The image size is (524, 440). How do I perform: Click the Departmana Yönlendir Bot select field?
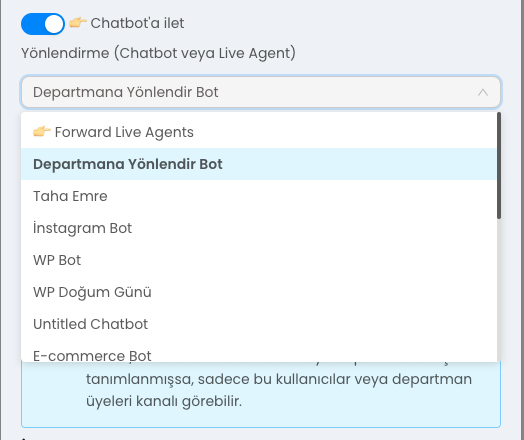click(261, 92)
